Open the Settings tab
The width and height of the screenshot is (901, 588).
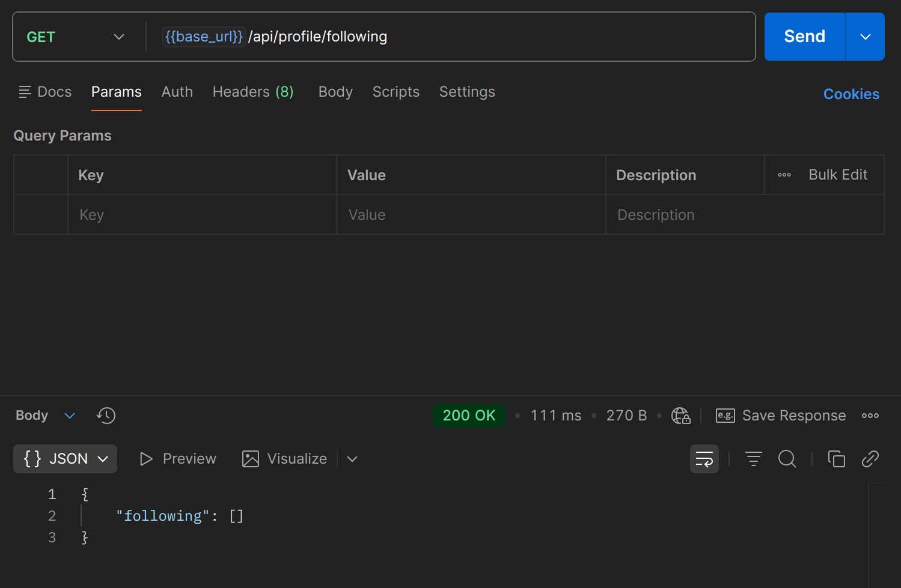tap(467, 92)
